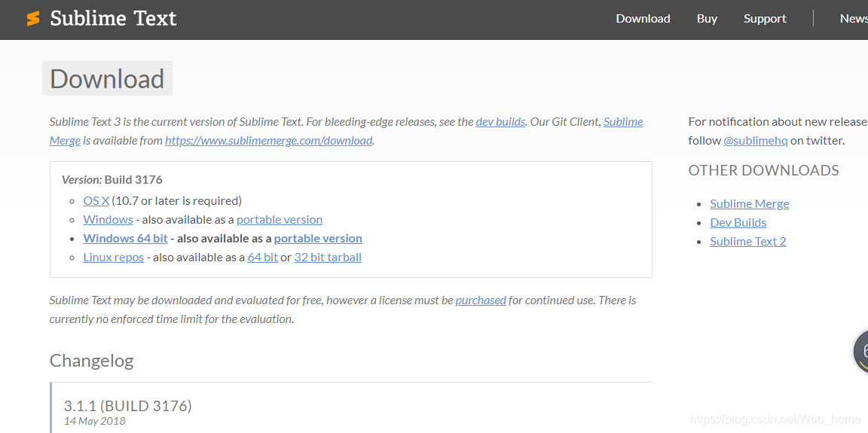Open Dev Builds under Other Downloads
The width and height of the screenshot is (868, 433).
tap(738, 223)
